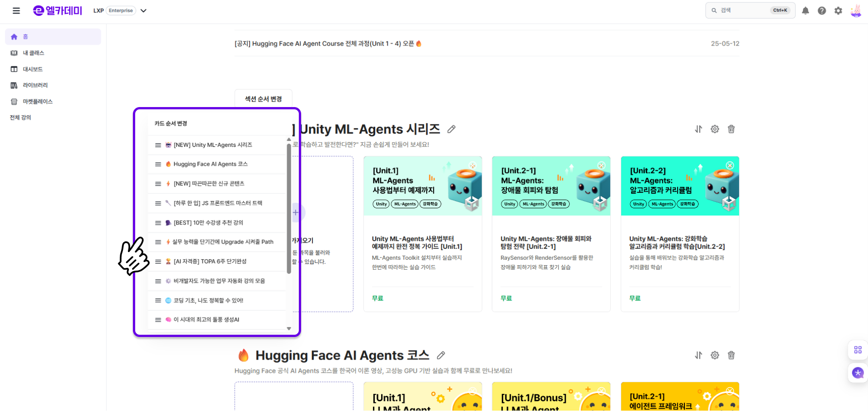Select the Hugging Face AI Agents 코스 list text
Image resolution: width=868 pixels, height=412 pixels.
coord(211,164)
